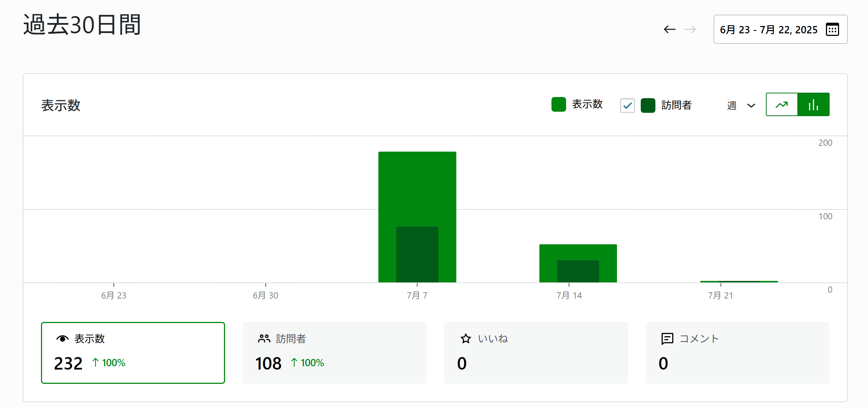Open the calendar date picker icon

832,29
